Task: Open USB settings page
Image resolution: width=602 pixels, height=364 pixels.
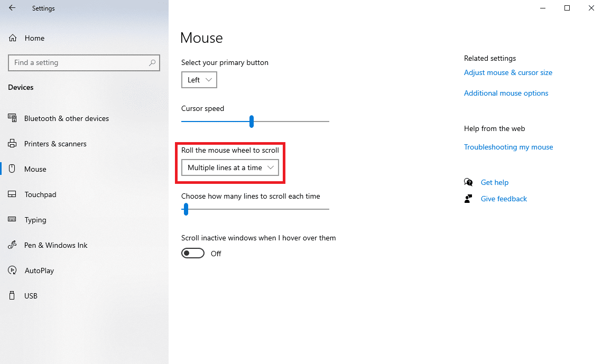Action: pyautogui.click(x=31, y=296)
